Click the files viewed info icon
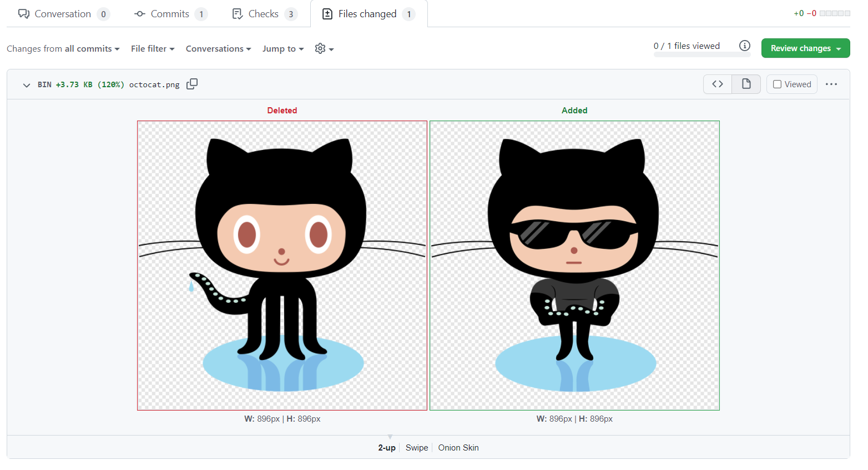Image resolution: width=868 pixels, height=470 pixels. point(744,46)
